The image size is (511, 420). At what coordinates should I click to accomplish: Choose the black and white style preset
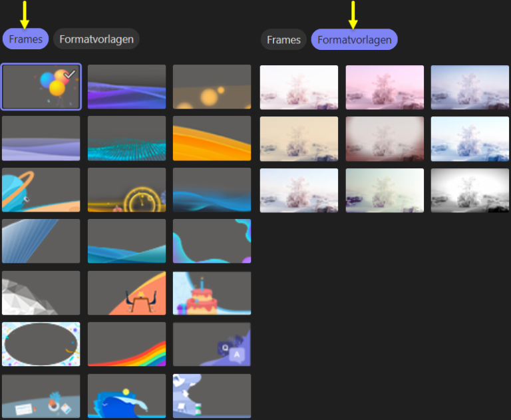(470, 190)
